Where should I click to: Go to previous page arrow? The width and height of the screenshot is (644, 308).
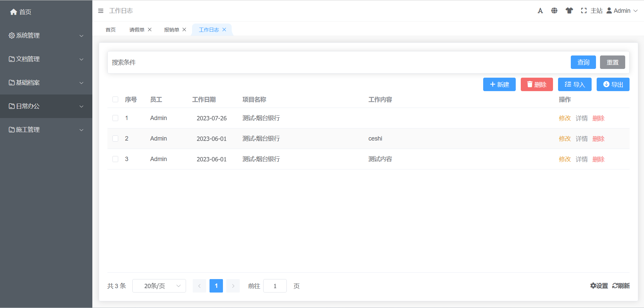199,286
